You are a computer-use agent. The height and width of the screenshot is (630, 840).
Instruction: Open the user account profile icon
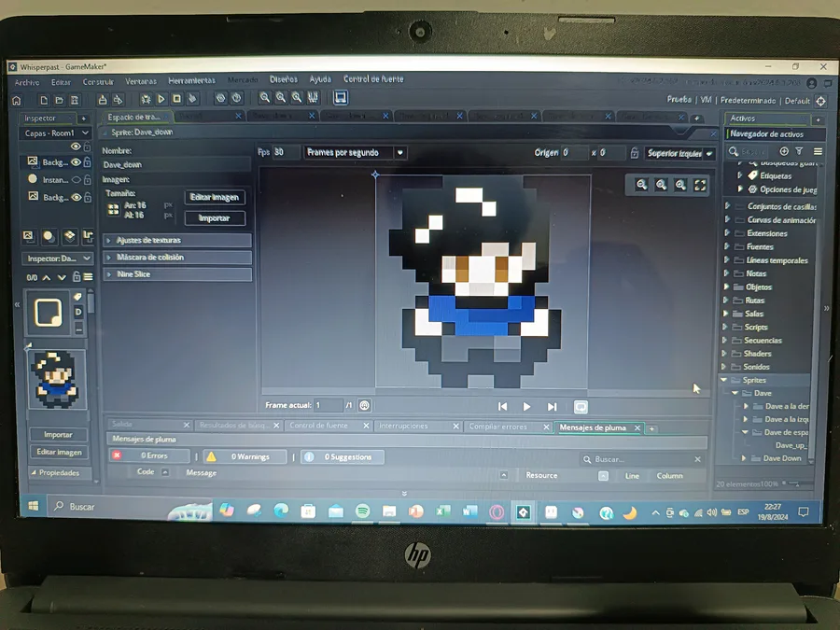(x=812, y=83)
